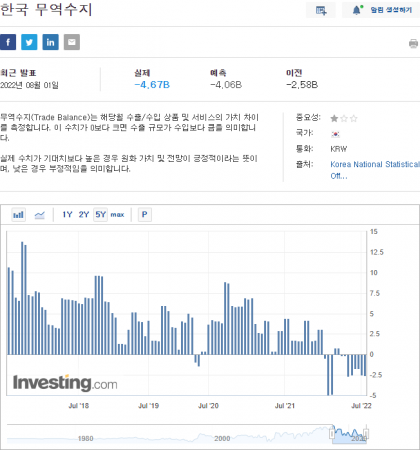The width and height of the screenshot is (420, 450).
Task: Share page on Facebook
Action: pos(8,42)
